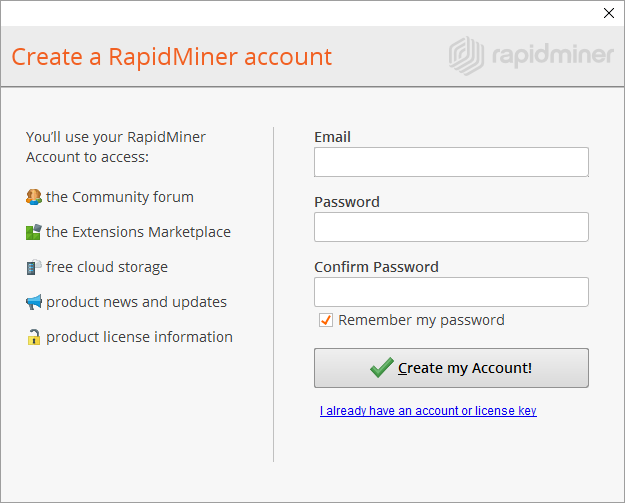The width and height of the screenshot is (625, 503).
Task: Open the already have an account link
Action: pyautogui.click(x=428, y=411)
